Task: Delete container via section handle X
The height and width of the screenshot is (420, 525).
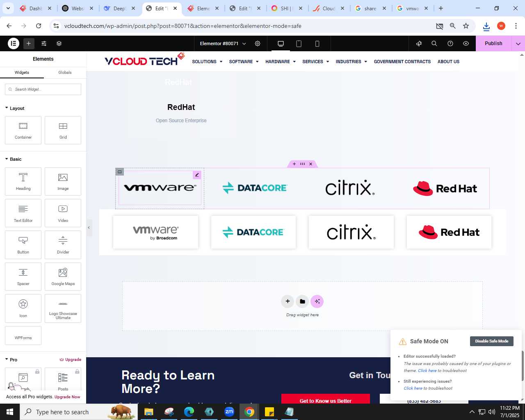Action: click(311, 164)
